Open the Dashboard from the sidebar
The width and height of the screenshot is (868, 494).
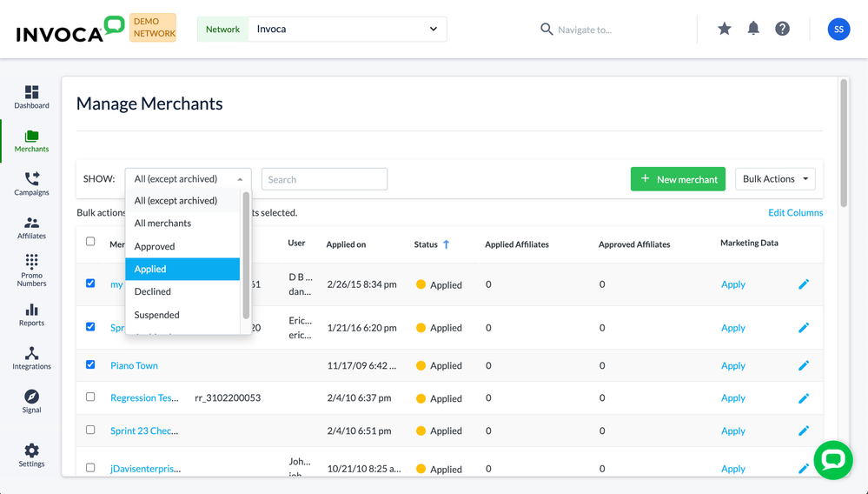[x=31, y=97]
